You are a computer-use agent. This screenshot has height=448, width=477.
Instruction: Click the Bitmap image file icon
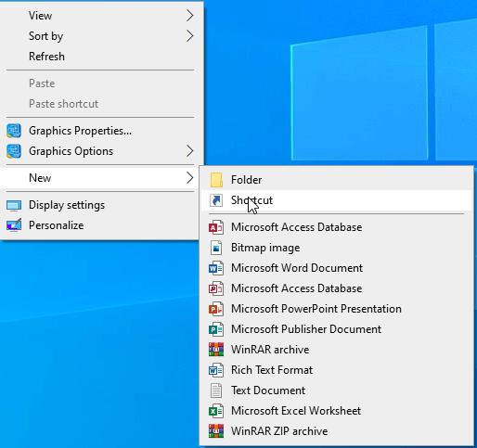(x=216, y=248)
